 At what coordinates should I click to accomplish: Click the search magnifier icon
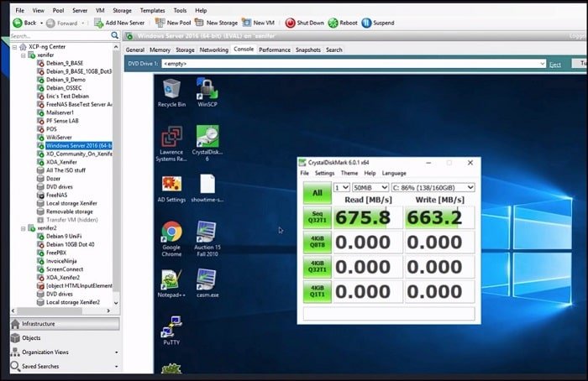[115, 35]
